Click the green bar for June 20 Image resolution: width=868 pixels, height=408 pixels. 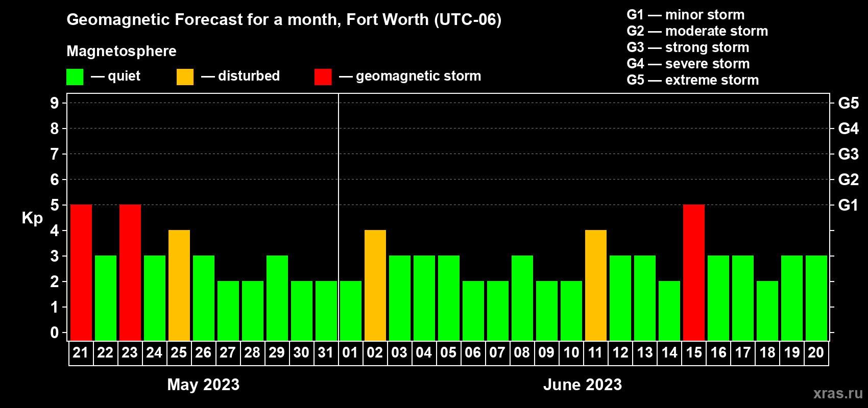click(816, 298)
